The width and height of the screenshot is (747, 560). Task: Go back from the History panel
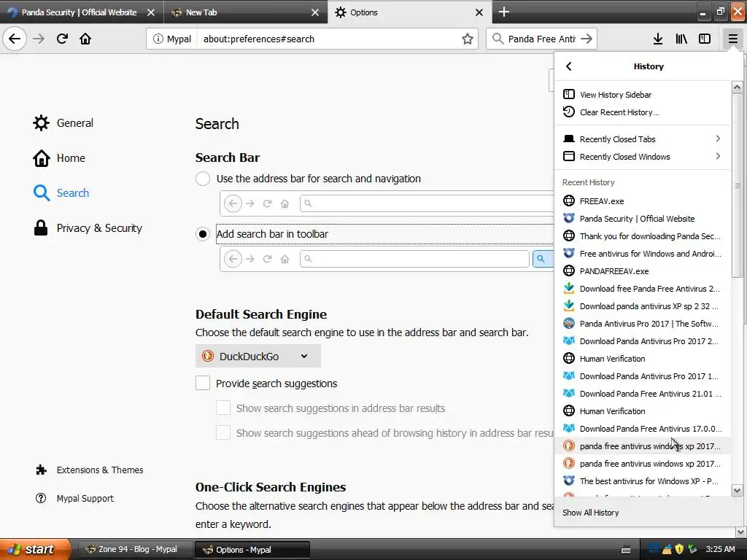point(568,66)
